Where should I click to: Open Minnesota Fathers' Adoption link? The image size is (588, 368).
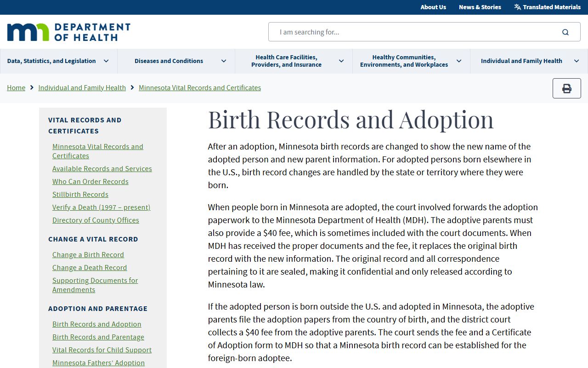pyautogui.click(x=98, y=362)
